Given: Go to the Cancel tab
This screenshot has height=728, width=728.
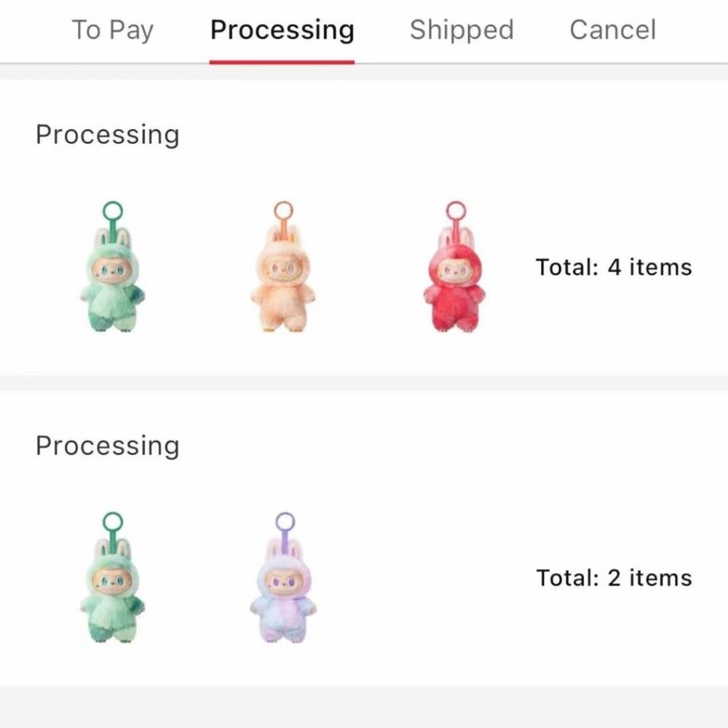Looking at the screenshot, I should click(x=612, y=30).
